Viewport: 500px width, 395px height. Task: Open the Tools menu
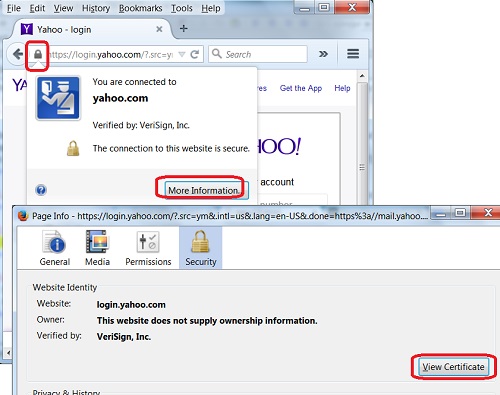(x=182, y=8)
